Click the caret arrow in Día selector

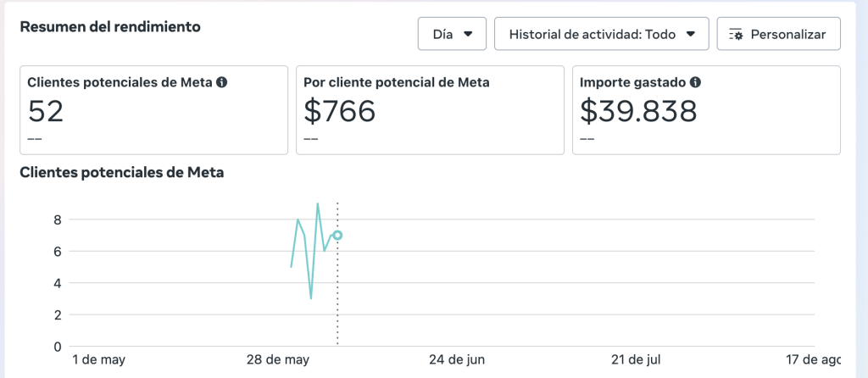click(468, 35)
